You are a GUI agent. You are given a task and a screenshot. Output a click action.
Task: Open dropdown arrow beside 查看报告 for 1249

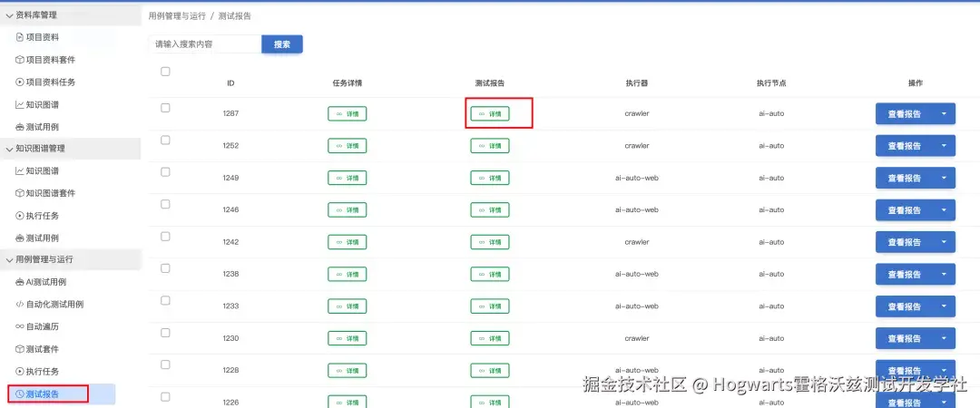(x=945, y=178)
